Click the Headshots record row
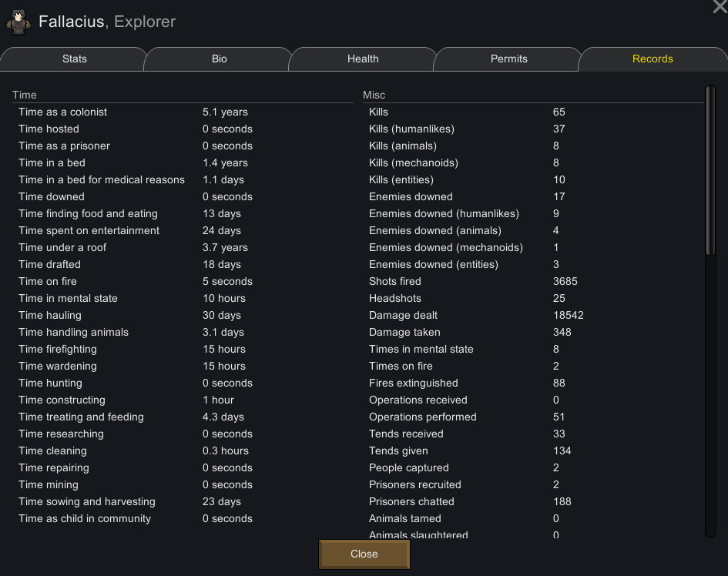 pyautogui.click(x=533, y=299)
